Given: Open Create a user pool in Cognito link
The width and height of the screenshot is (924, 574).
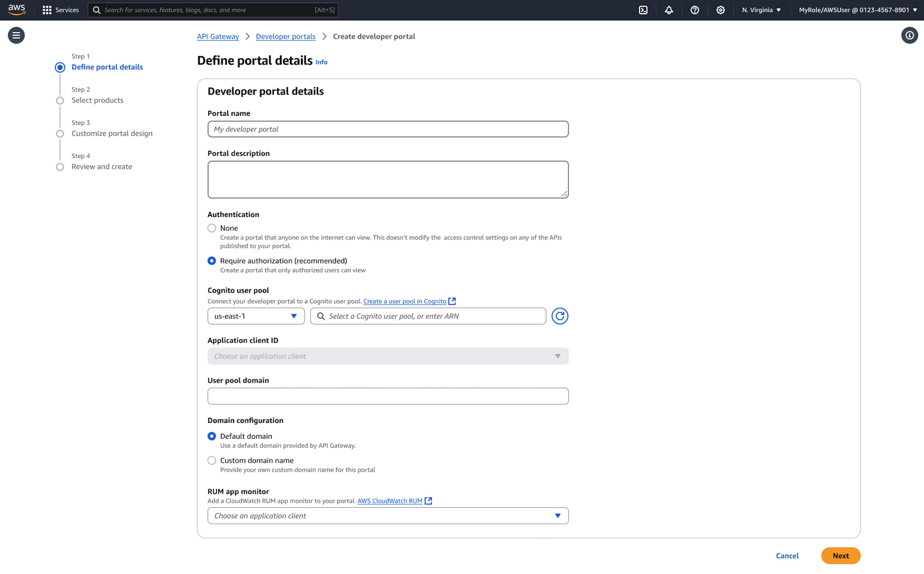Looking at the screenshot, I should [405, 301].
